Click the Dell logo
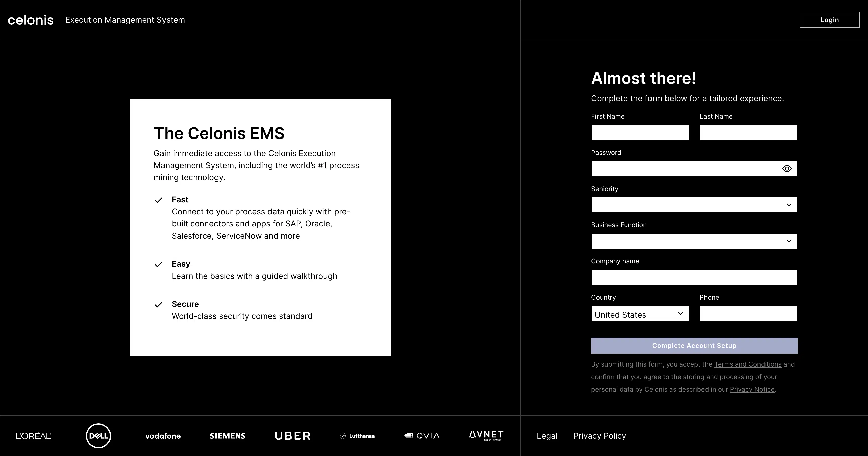 (98, 436)
